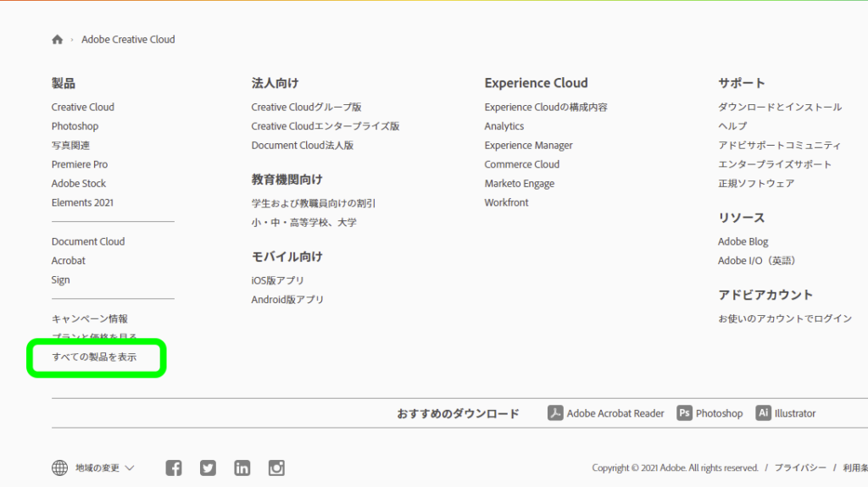
Task: Open Instagram social icon
Action: click(276, 468)
